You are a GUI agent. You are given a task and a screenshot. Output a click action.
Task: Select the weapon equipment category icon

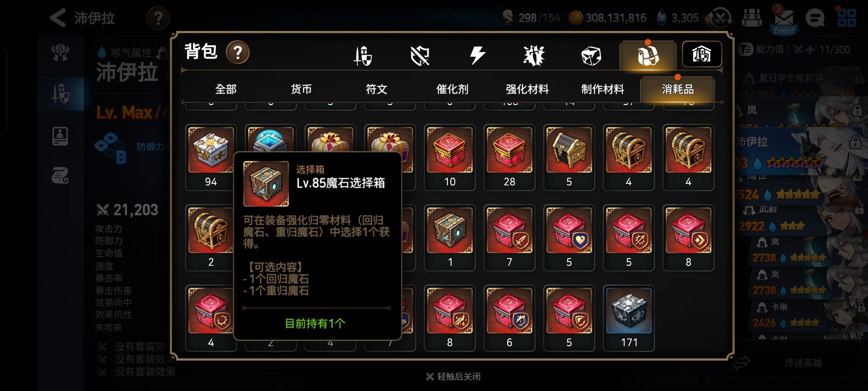(x=363, y=56)
